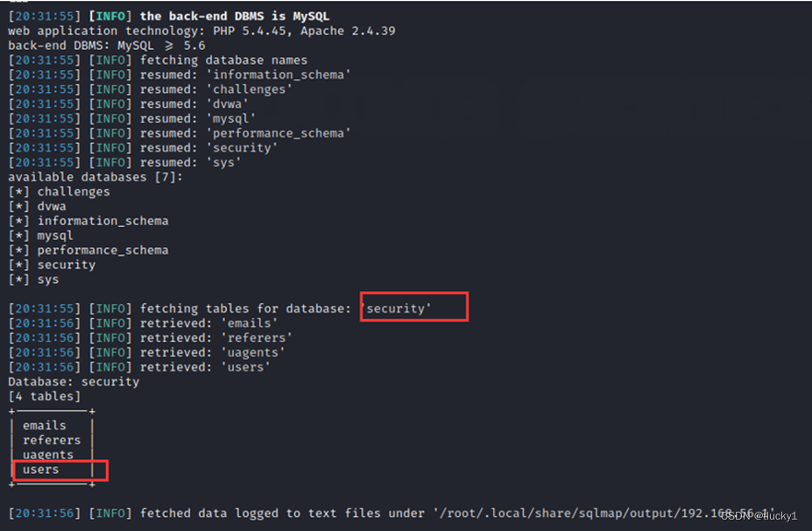Select the red-boxed users table entry
Screen dimensions: 812x531
(x=41, y=470)
